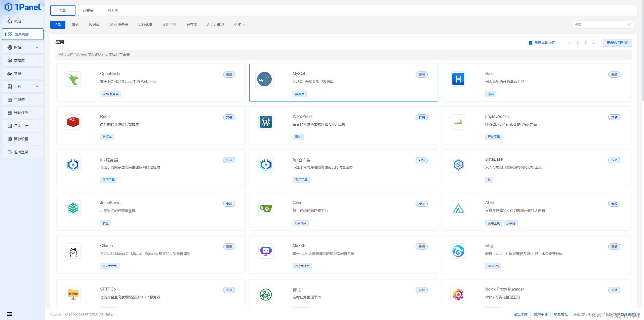The height and width of the screenshot is (320, 644).
Task: Click 退出登录 in the sidebar
Action: point(23,152)
